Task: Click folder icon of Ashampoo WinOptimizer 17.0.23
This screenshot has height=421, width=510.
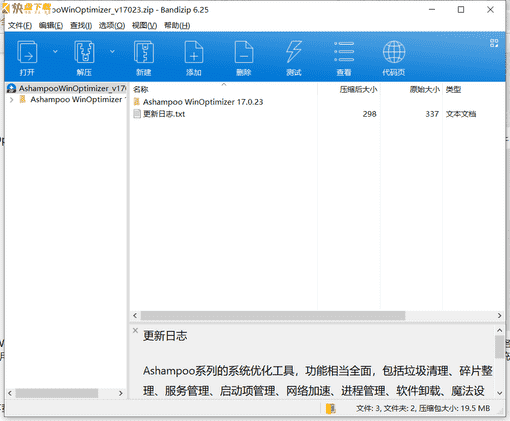Action: pos(137,102)
